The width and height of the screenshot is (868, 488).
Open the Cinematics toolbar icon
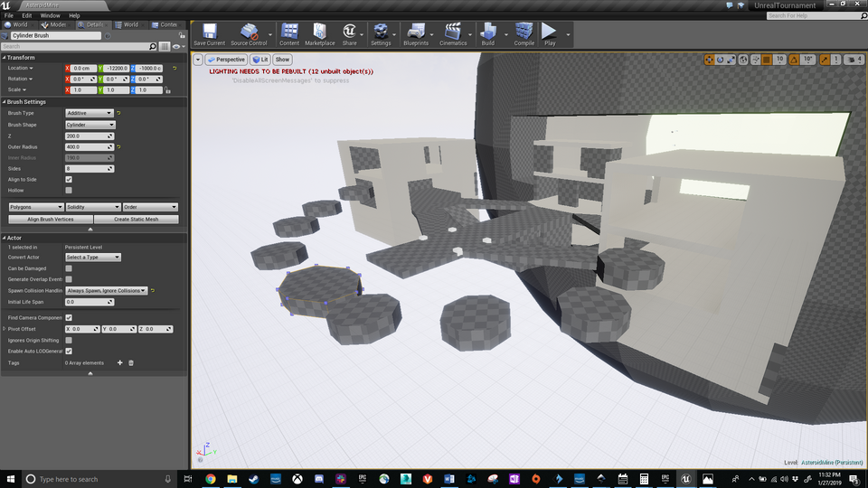pyautogui.click(x=453, y=34)
